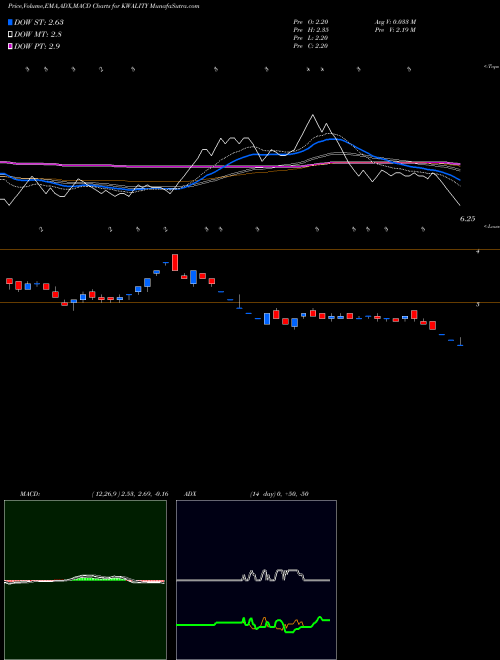Select the 'DOW PT: 2.9' legend text

point(37,46)
